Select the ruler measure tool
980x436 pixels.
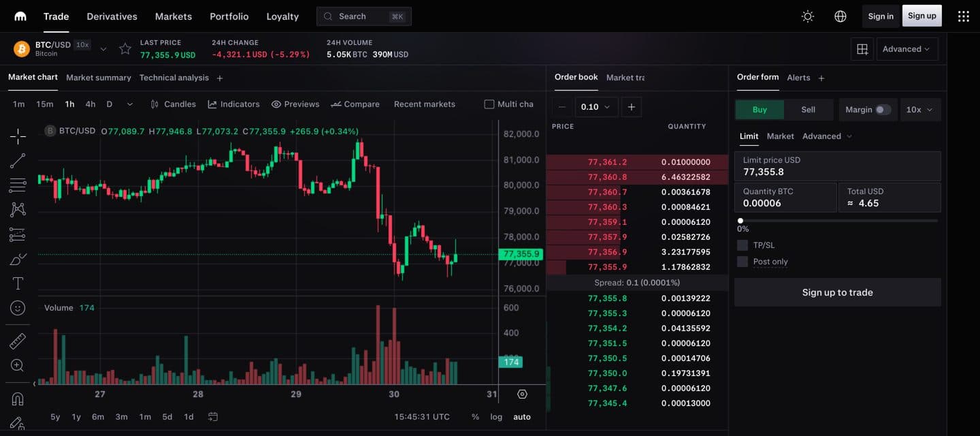[18, 341]
